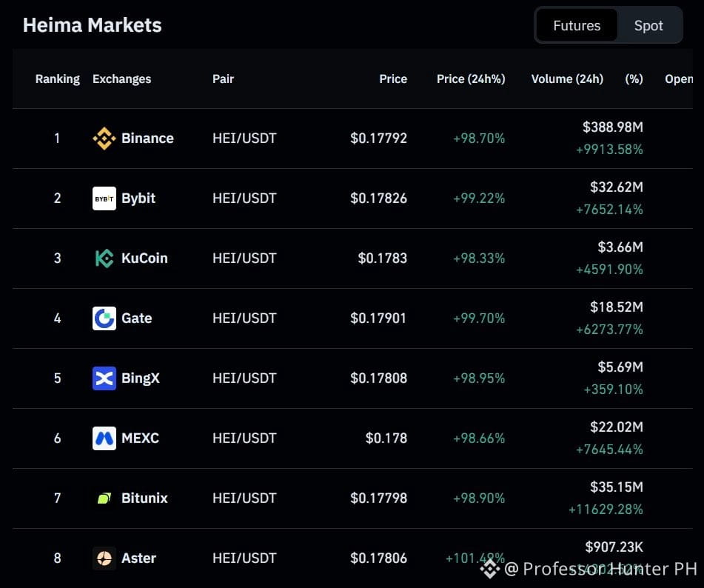Select the Binance HEI/USDT pair

click(x=244, y=138)
